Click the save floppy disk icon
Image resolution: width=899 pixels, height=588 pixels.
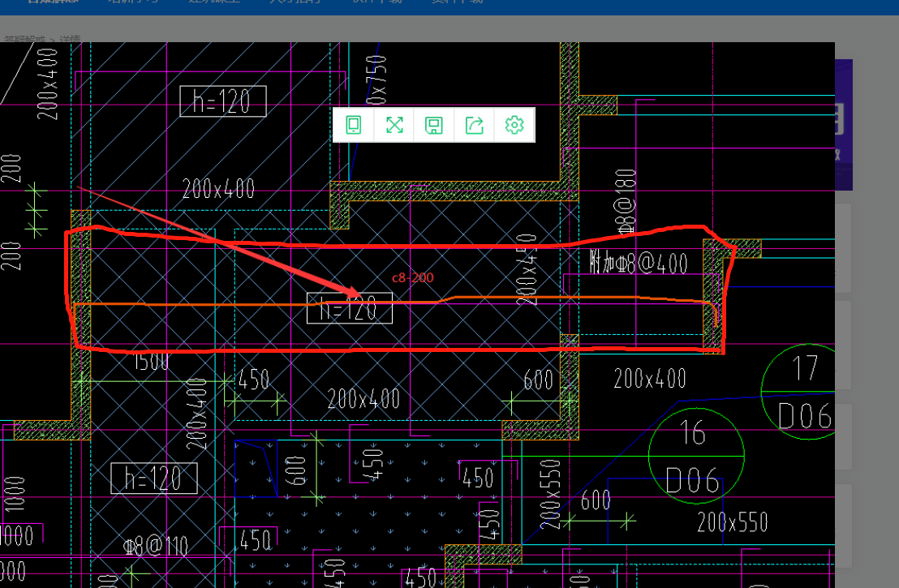[x=434, y=124]
